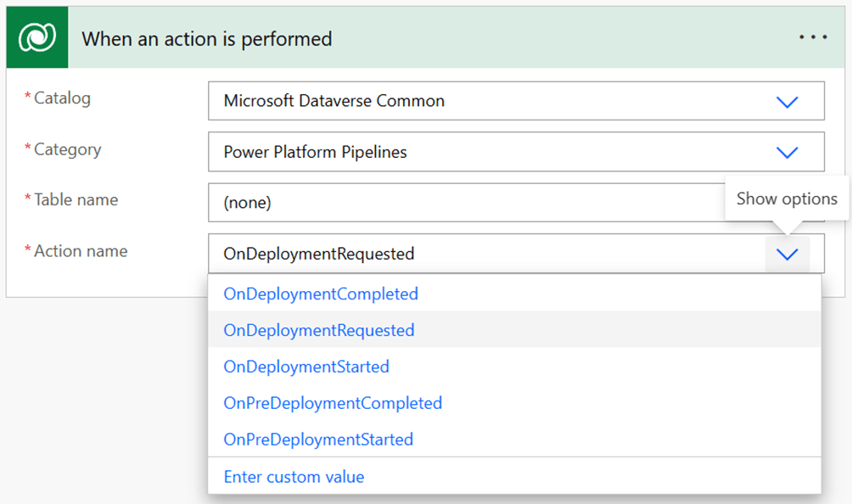Select OnDeploymentCompleted from the list
The width and height of the screenshot is (852, 504).
(320, 294)
